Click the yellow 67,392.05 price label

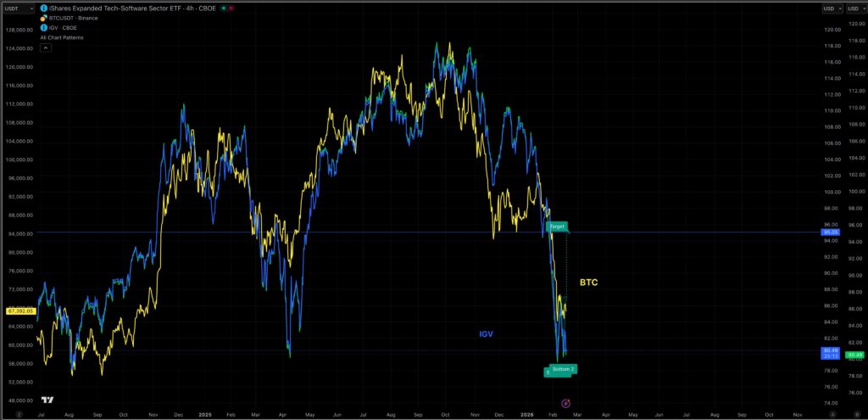21,311
